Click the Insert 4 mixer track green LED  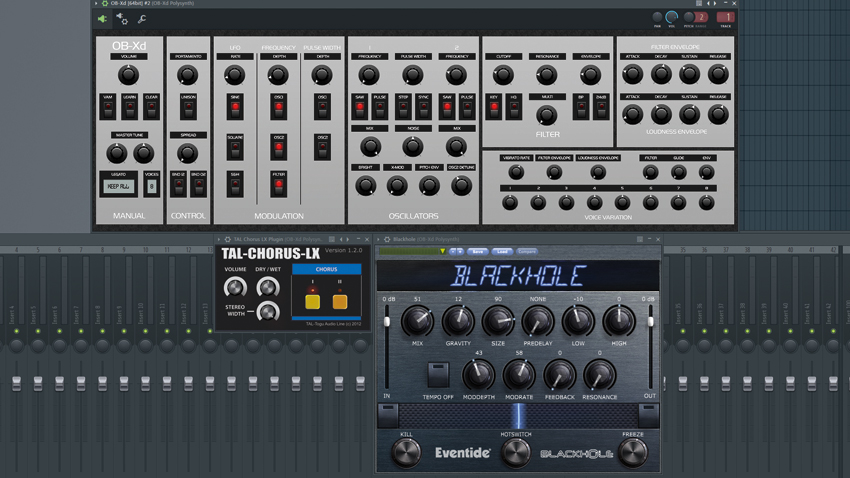click(x=16, y=331)
